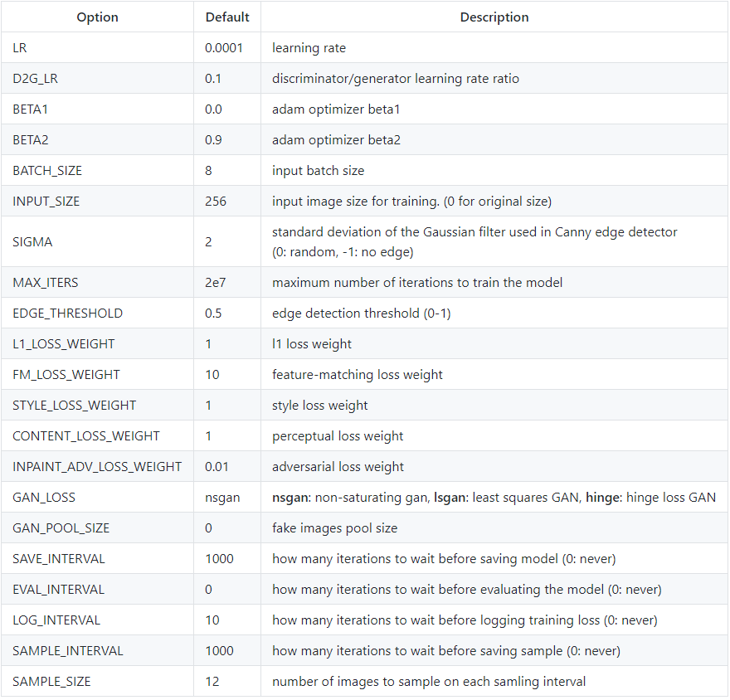Viewport: 730px width, 700px height.
Task: Click the 'learning rate' description
Action: 309,48
